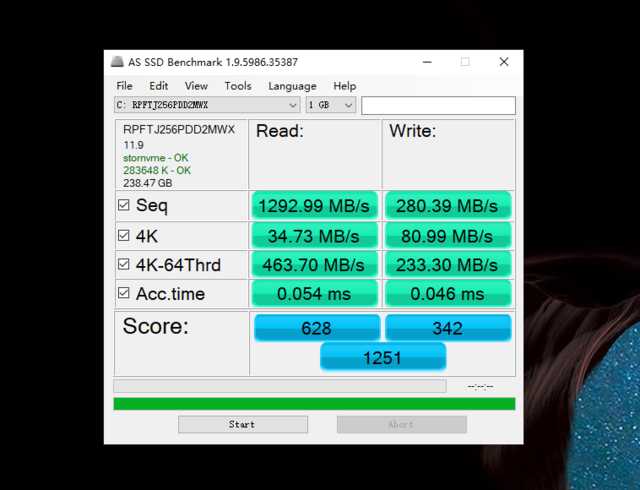The width and height of the screenshot is (640, 490).
Task: Click the read score 628
Action: 317,327
